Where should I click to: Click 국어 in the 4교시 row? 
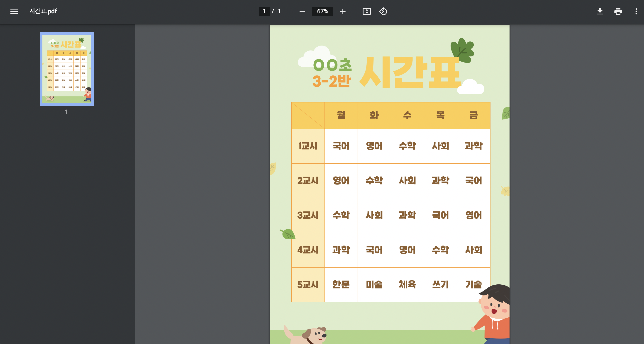pos(374,250)
